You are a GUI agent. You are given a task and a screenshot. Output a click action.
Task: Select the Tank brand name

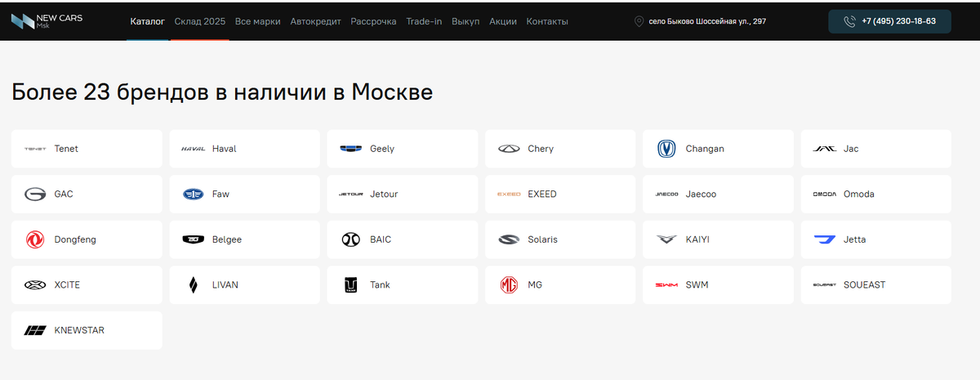click(x=380, y=285)
